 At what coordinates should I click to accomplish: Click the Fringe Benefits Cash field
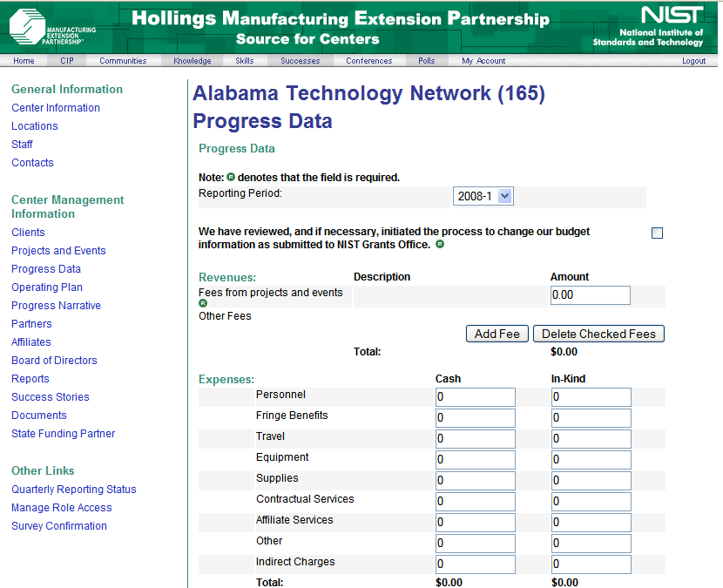point(476,418)
